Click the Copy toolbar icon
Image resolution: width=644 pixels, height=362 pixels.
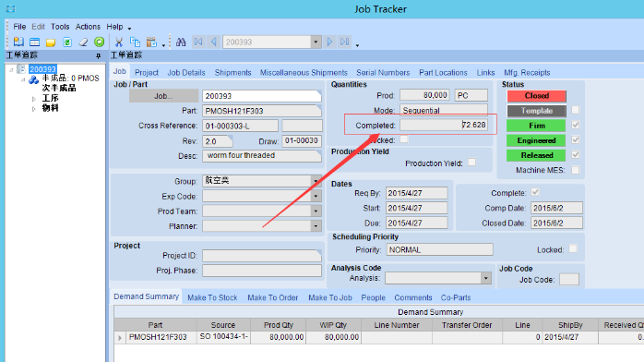coord(135,42)
